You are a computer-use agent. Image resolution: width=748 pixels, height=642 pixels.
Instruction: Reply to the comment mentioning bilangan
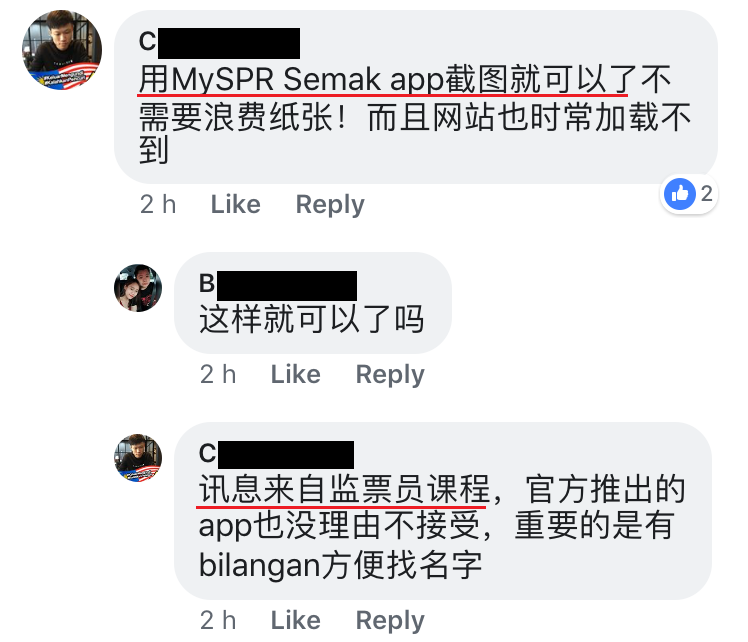(x=390, y=621)
